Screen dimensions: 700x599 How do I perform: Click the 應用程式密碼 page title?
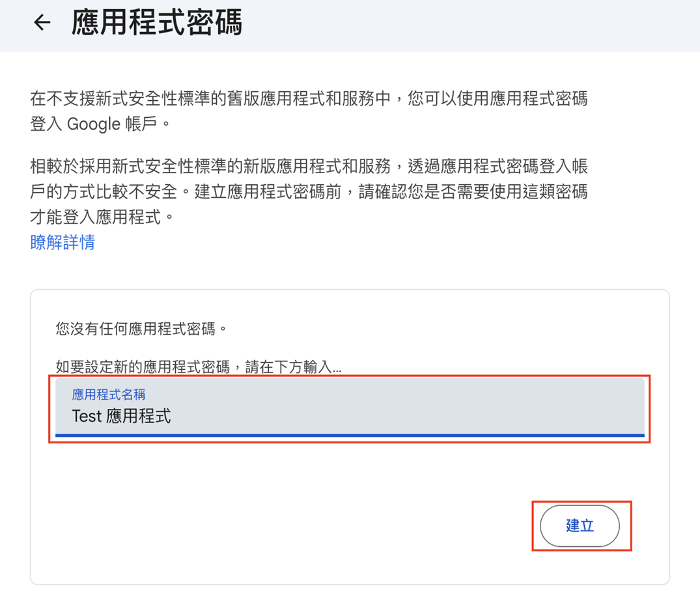[157, 23]
